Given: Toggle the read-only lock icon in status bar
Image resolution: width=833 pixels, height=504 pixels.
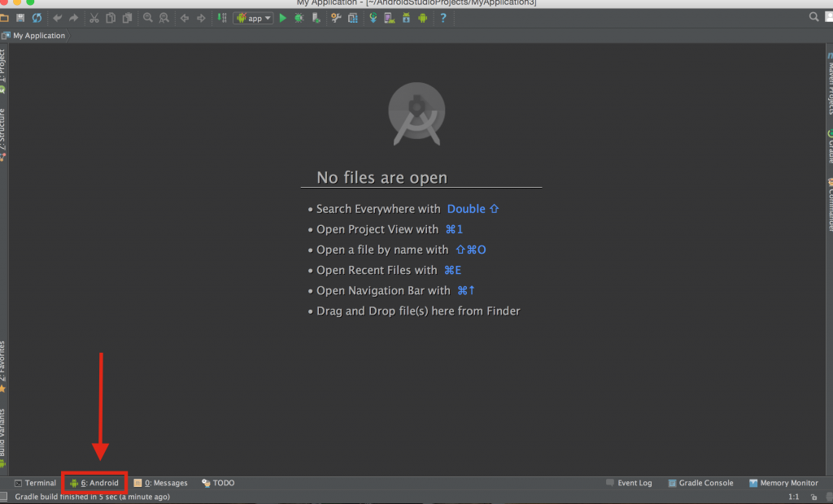Looking at the screenshot, I should coord(813,497).
